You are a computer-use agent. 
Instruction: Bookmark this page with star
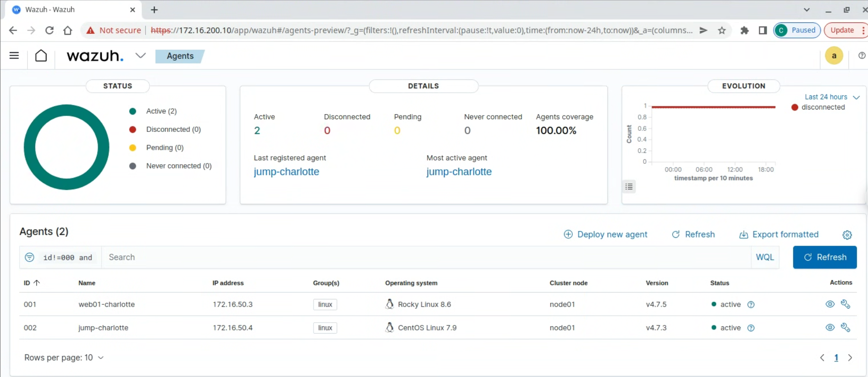pos(722,31)
